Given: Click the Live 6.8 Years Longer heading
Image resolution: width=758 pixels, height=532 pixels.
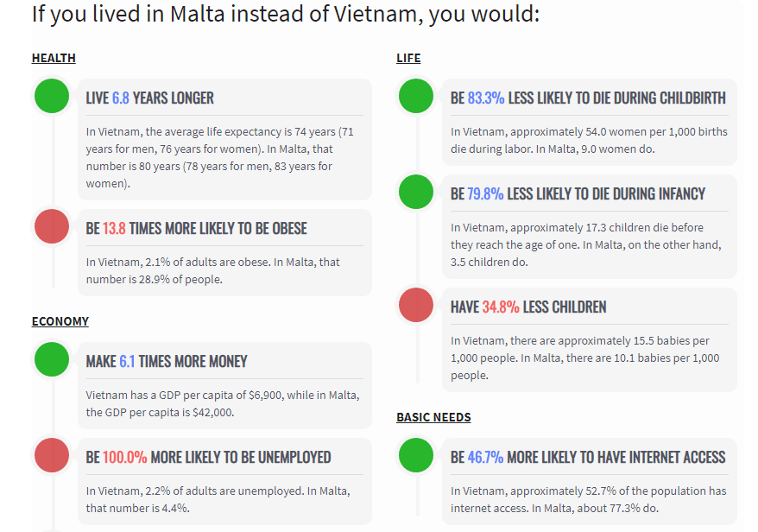Looking at the screenshot, I should pos(150,98).
